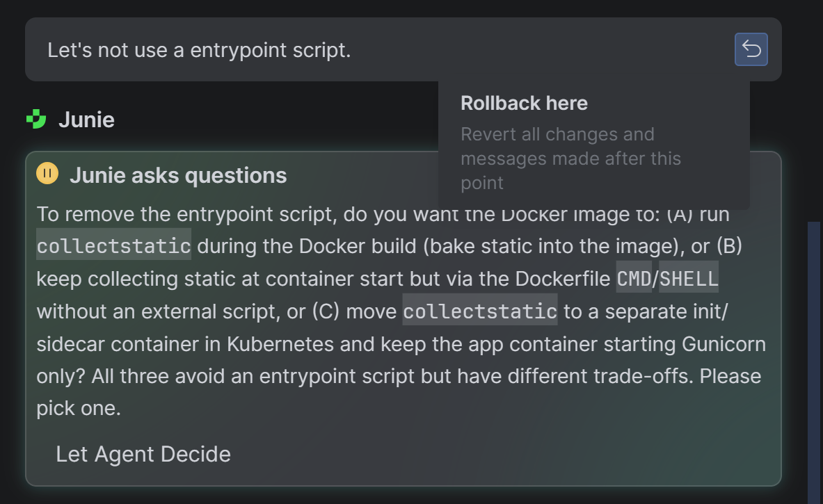Click the SHELL code chip
The image size is (823, 504).
point(689,279)
